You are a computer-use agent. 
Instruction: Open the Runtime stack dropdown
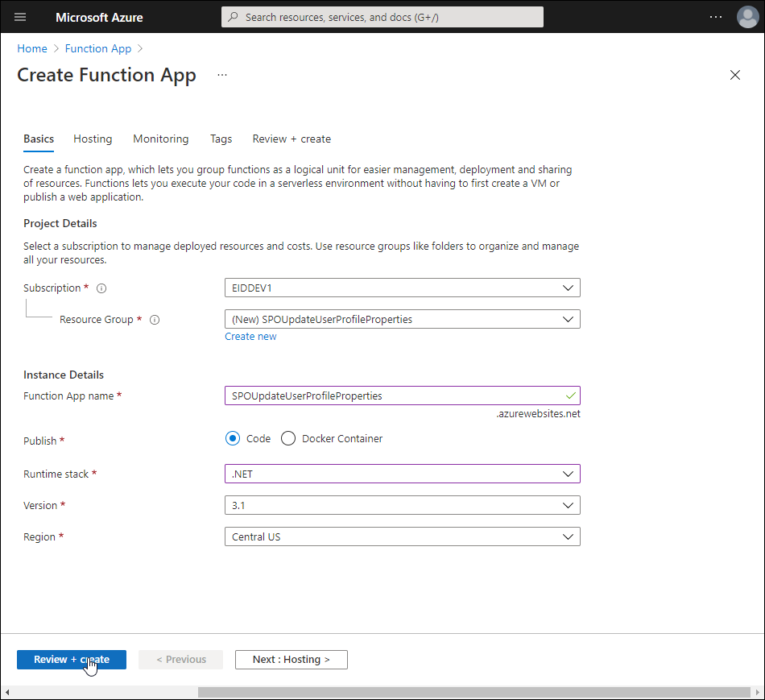coord(402,474)
